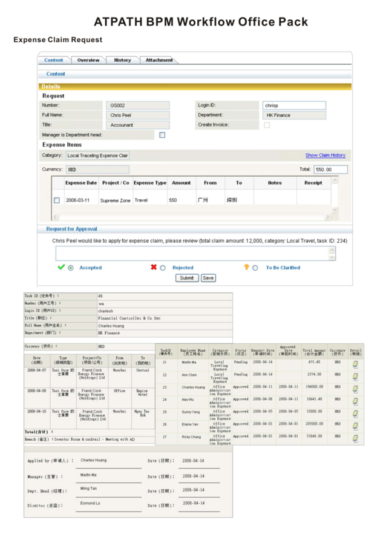Click the Save button

(208, 278)
